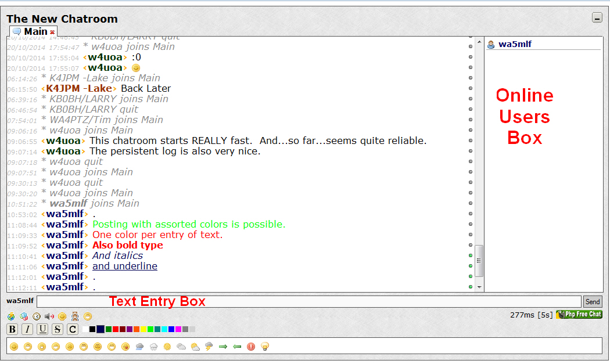
Task: Click green status dot on 'And italics' row
Action: pos(471,255)
